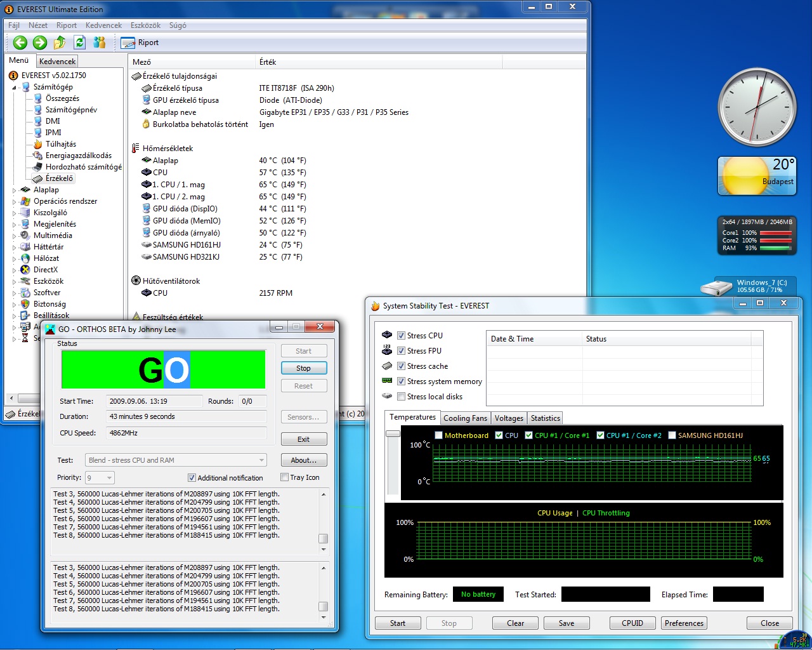
Task: Open the Nézet menu
Action: point(38,25)
